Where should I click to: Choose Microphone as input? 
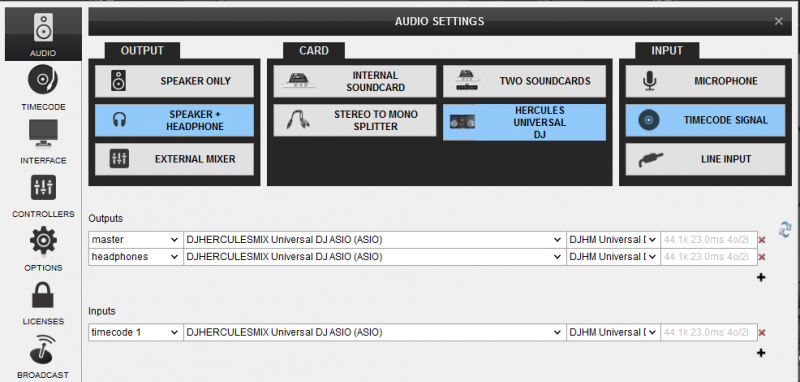coord(705,81)
